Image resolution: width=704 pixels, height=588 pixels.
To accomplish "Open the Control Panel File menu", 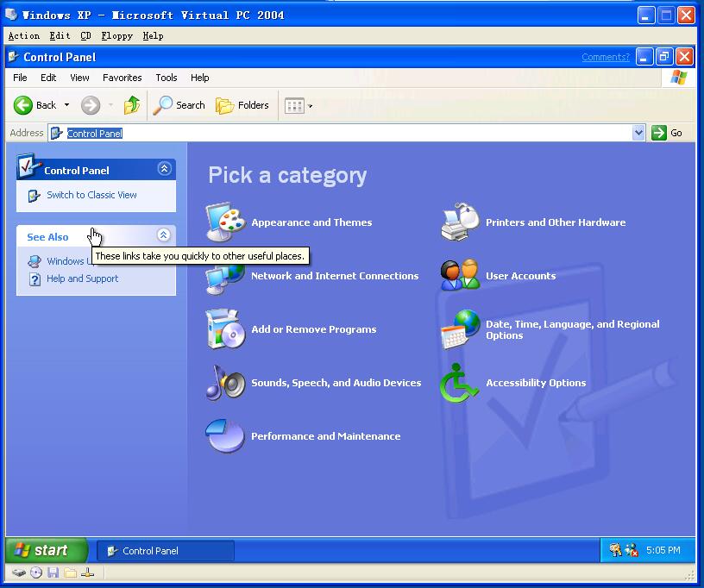I will pyautogui.click(x=20, y=78).
